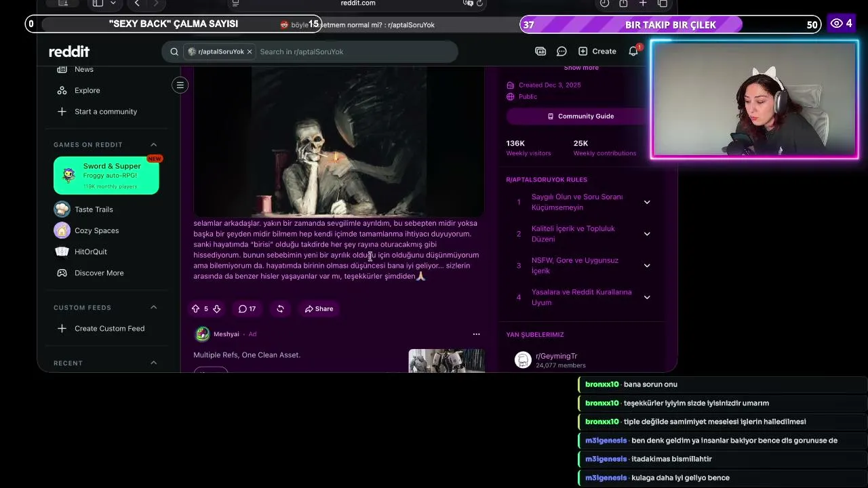Viewport: 868px width, 488px height.
Task: Open the Reddit home logo
Action: [x=69, y=52]
